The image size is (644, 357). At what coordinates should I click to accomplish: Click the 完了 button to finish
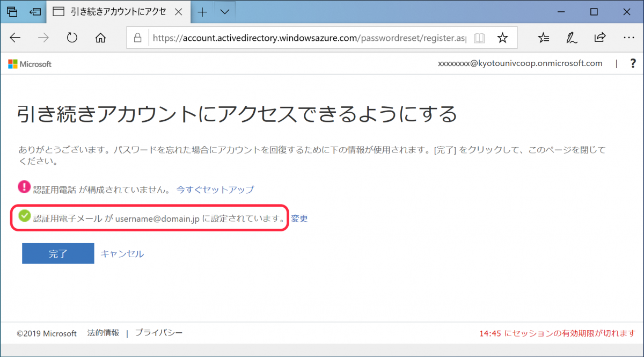pyautogui.click(x=57, y=253)
